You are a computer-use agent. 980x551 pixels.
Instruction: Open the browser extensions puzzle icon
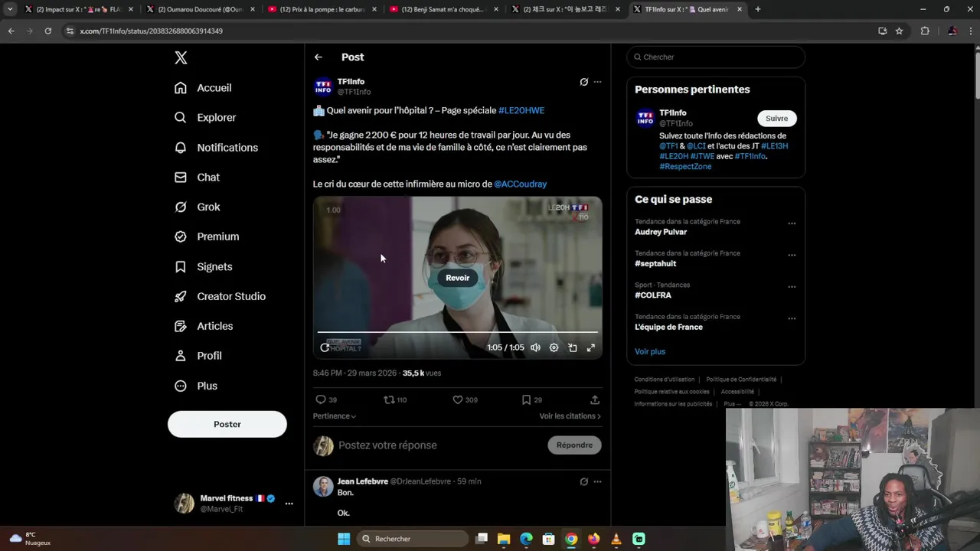(x=925, y=31)
